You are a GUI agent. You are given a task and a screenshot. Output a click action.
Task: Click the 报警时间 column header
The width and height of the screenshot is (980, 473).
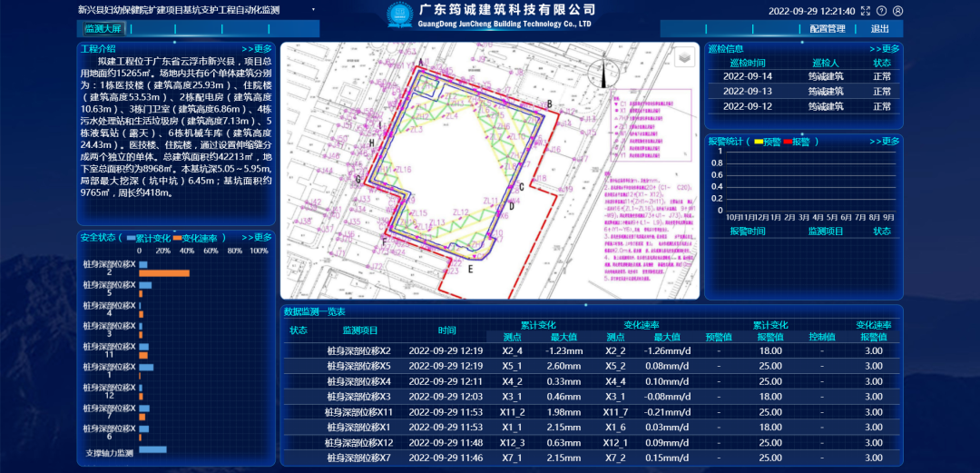(748, 231)
